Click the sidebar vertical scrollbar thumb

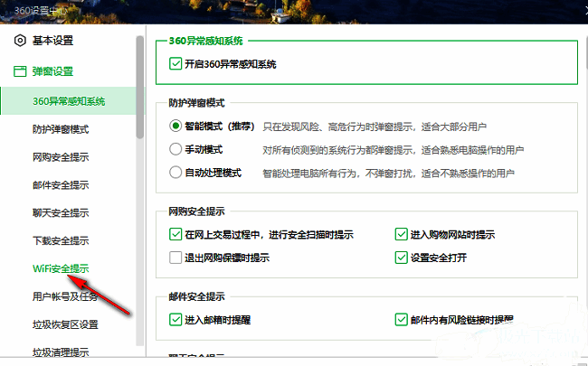(x=140, y=88)
